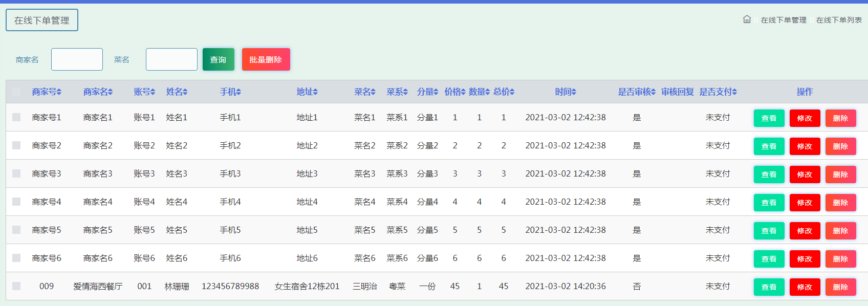Click the 批量删除 batch delete button

point(266,59)
